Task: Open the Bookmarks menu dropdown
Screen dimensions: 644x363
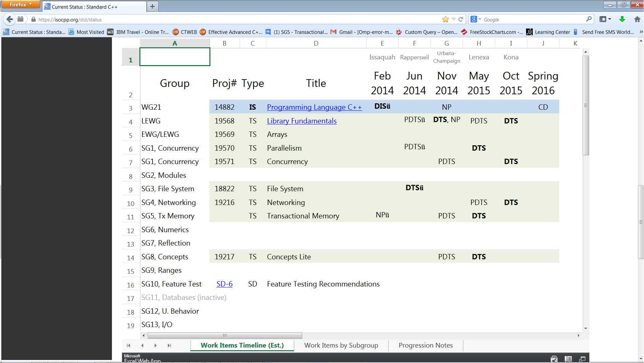Action: 605,19
